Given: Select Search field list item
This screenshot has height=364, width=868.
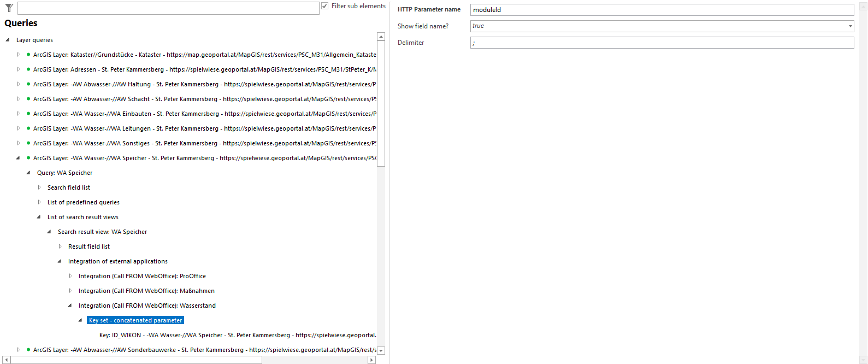Looking at the screenshot, I should coord(69,187).
